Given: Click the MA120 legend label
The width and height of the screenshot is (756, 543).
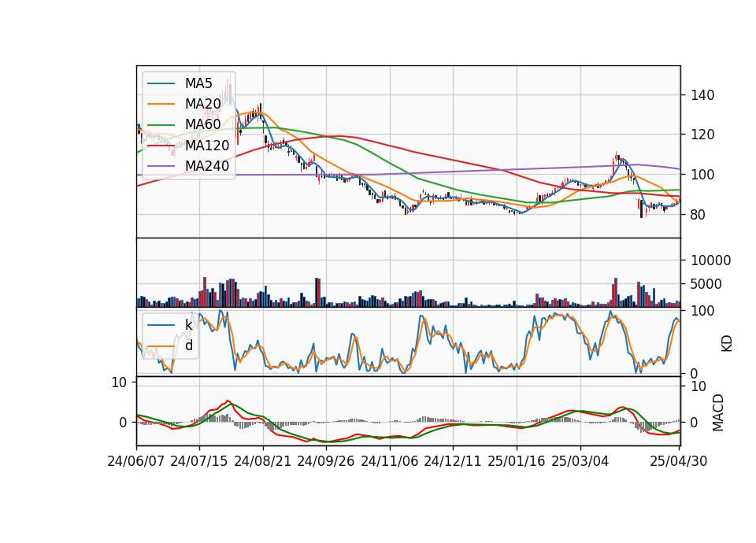Looking at the screenshot, I should 207,145.
